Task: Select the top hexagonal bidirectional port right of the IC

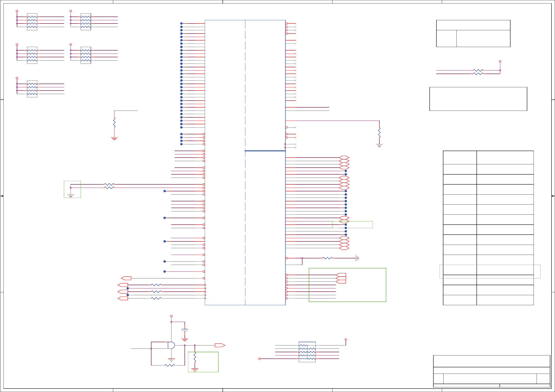Action: [x=344, y=158]
